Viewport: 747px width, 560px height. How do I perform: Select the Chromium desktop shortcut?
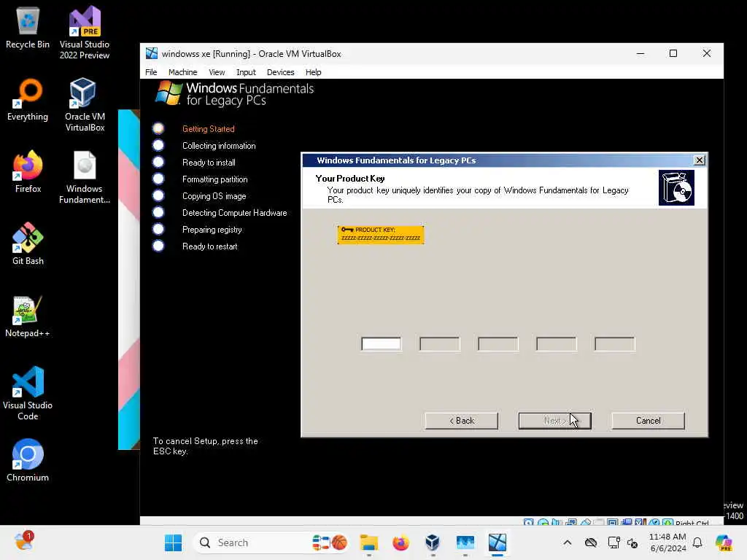(28, 461)
